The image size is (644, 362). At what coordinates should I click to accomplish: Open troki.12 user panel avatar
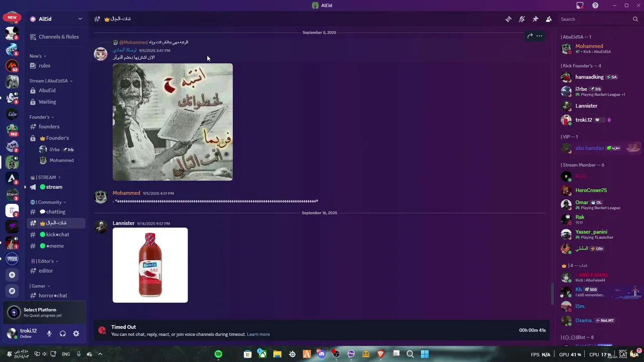pos(12,333)
